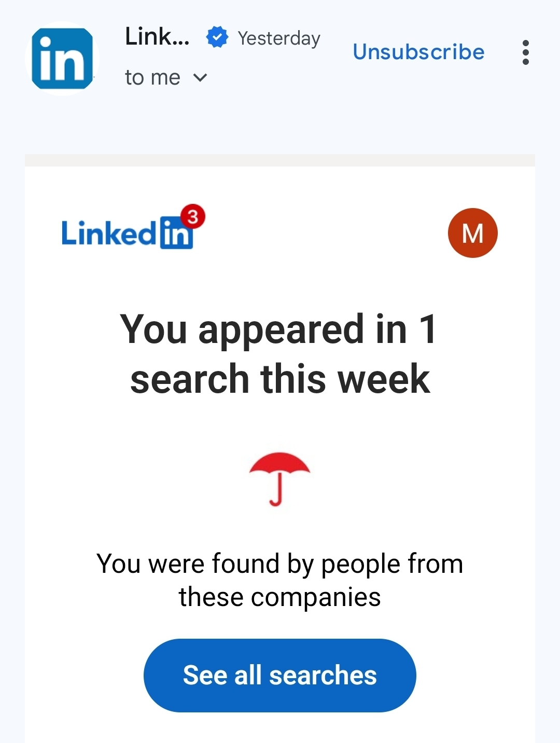
Task: Tap the LinkedIn sender avatar icon
Action: [62, 59]
